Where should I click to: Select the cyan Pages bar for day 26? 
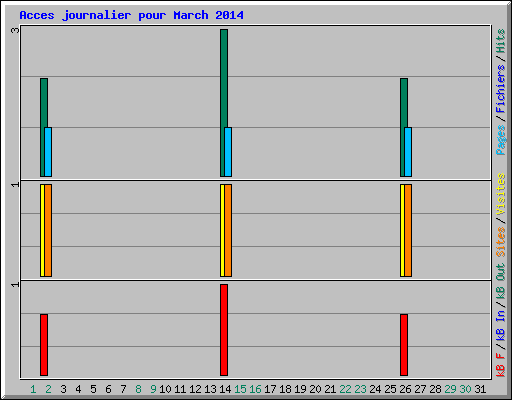point(408,152)
